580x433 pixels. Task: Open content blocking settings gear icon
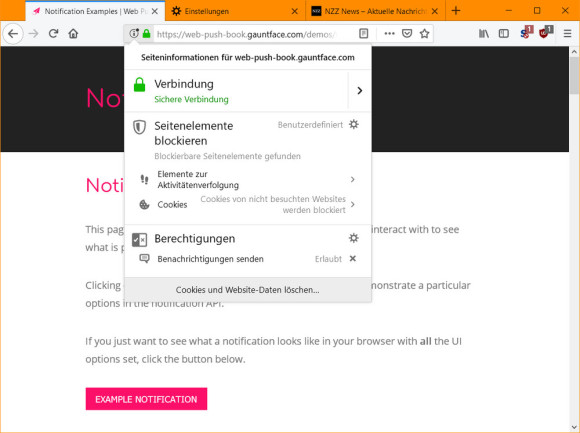(354, 124)
